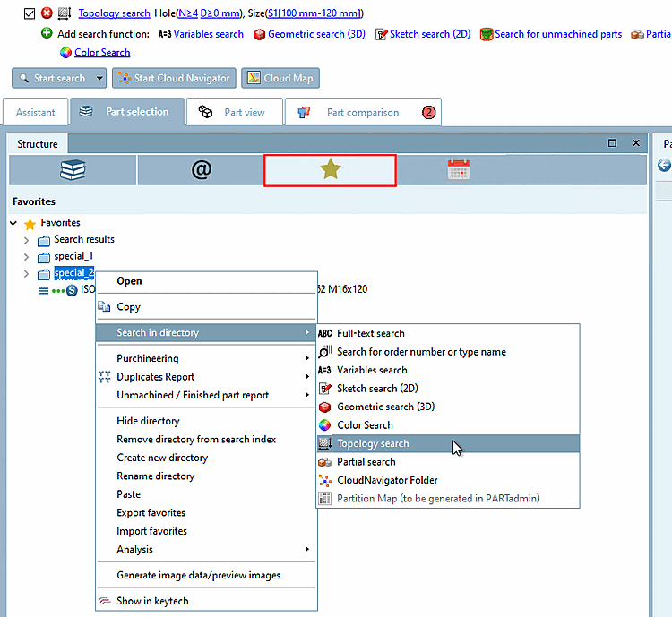Open the Duplicates Report submenu

tap(206, 377)
